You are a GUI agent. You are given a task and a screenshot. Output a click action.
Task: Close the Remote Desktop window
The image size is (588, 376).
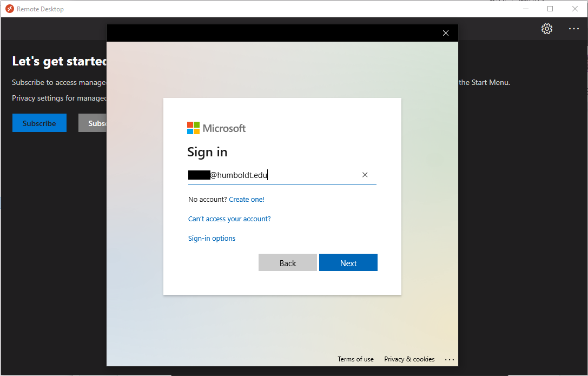[x=575, y=9]
